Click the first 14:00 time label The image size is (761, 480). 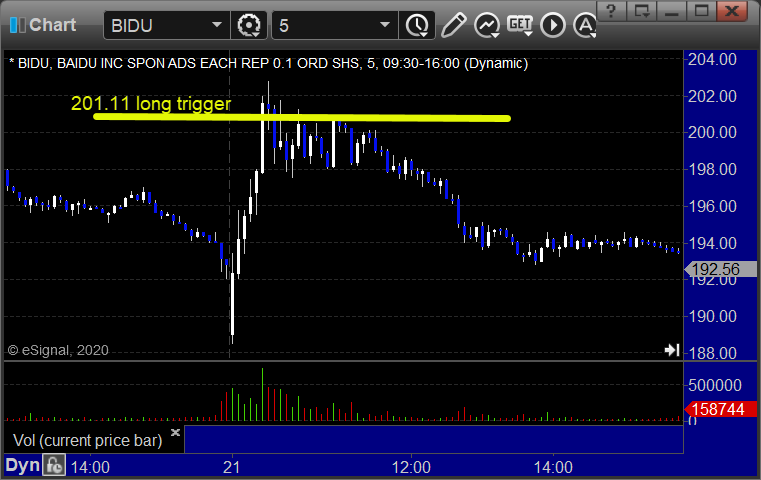(90, 467)
